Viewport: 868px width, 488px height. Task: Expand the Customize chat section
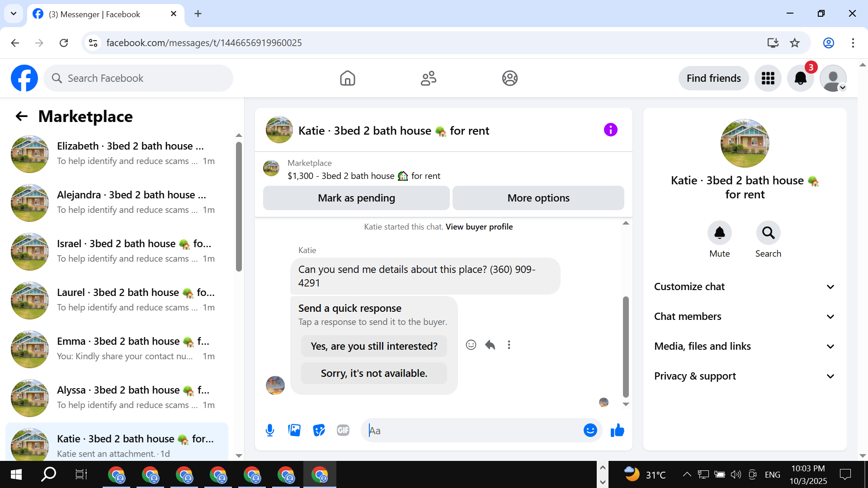click(745, 287)
